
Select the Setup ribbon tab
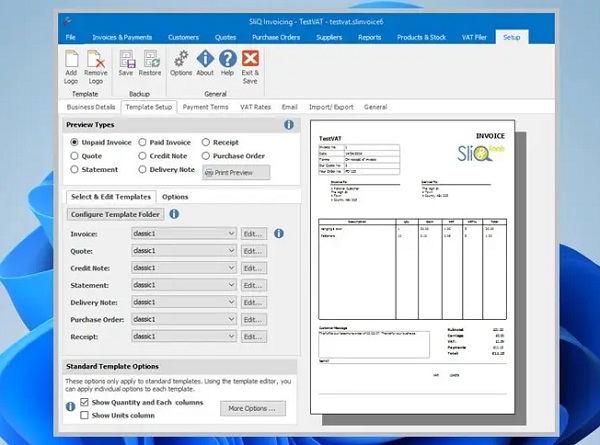(x=512, y=37)
